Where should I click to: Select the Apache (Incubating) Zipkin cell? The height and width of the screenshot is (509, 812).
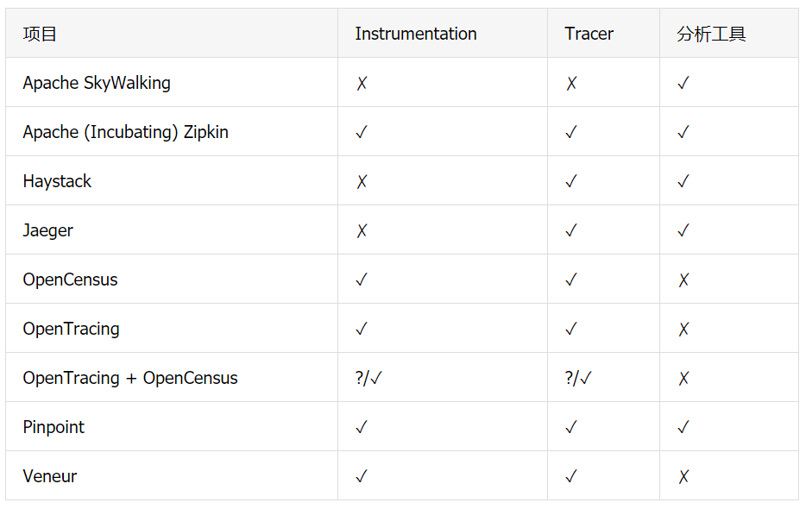tap(126, 133)
